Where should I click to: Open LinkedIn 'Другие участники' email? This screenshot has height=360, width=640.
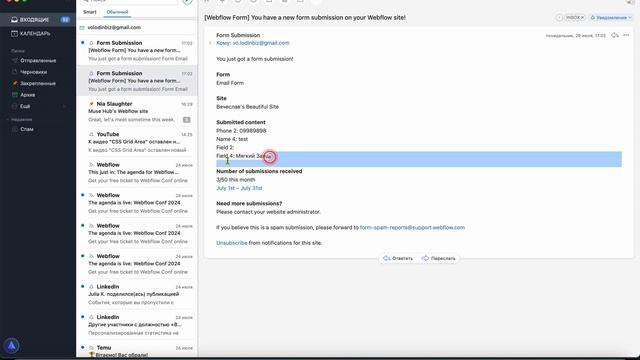137,325
